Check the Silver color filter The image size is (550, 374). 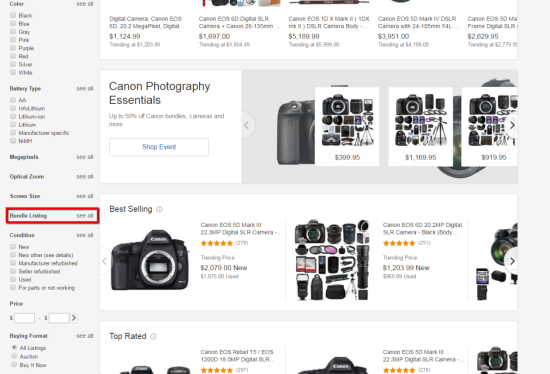coord(13,64)
